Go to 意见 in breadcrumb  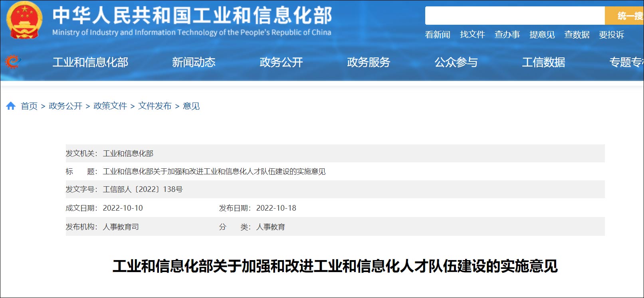pyautogui.click(x=191, y=106)
